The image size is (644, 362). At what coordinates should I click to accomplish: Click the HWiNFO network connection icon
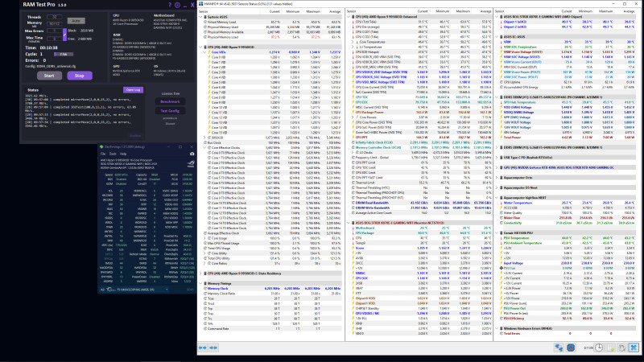pyautogui.click(x=559, y=348)
